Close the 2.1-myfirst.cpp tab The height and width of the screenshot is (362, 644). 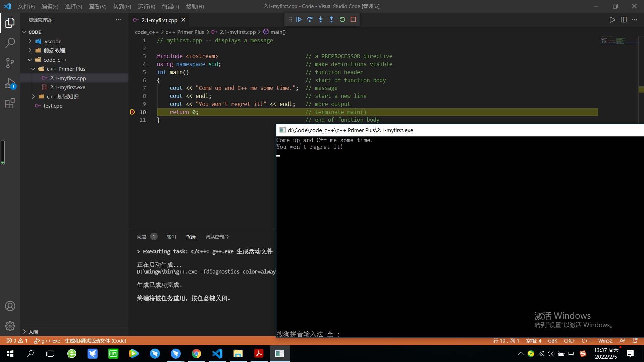pyautogui.click(x=183, y=20)
